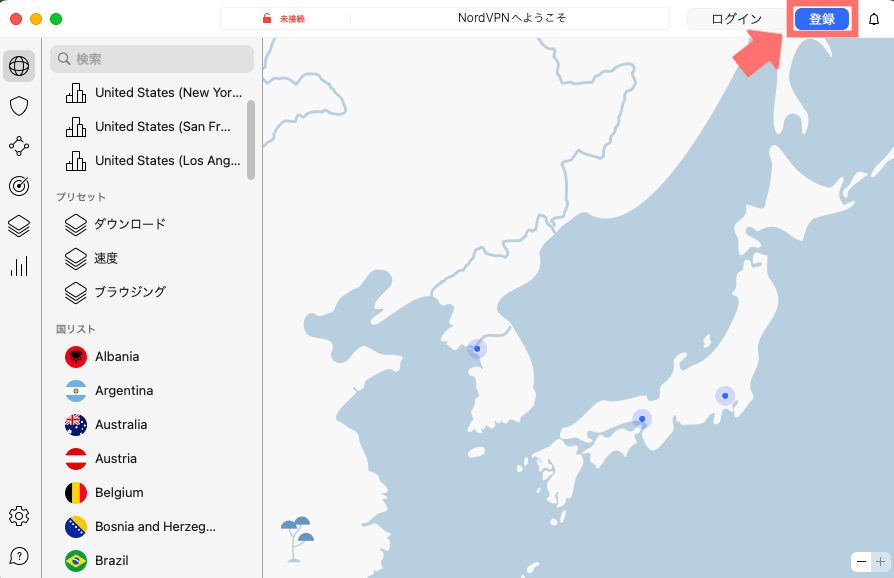Click the 速度 preset layers icon
The height and width of the screenshot is (578, 894).
coord(76,259)
